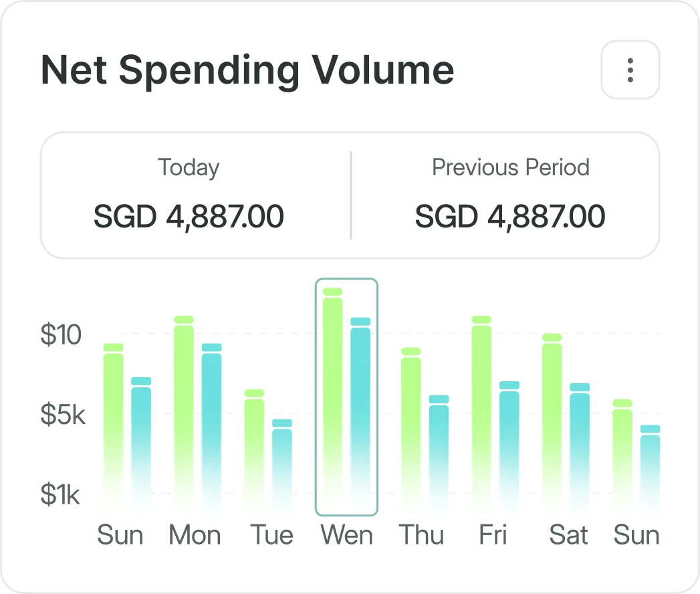Click the last Sun axis label

coord(636,534)
